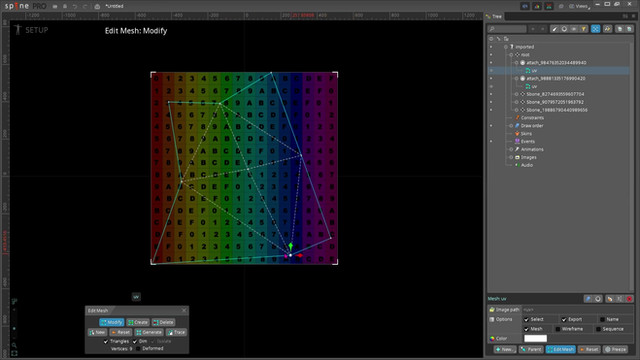
Task: Click the export icon beside the Untitled title
Action: pos(97,7)
